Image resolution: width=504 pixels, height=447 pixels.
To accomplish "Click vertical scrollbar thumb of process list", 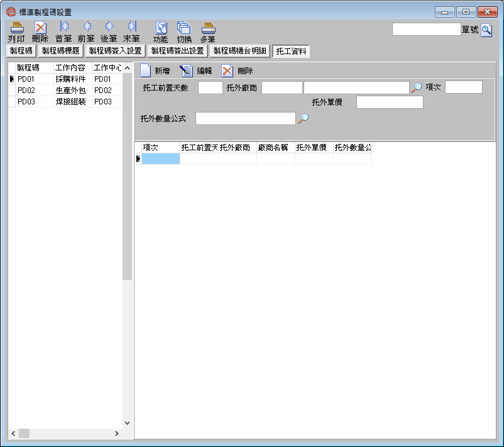I will click(128, 176).
